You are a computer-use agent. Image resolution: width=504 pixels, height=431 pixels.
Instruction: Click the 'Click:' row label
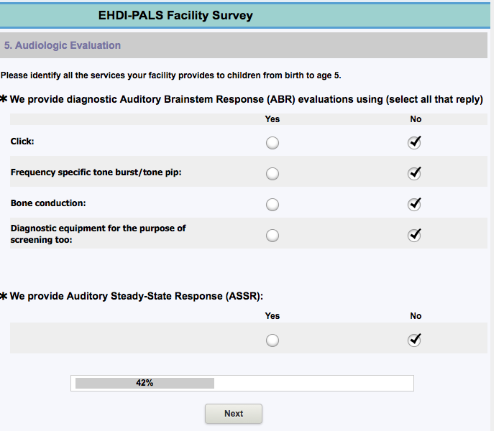pyautogui.click(x=22, y=142)
